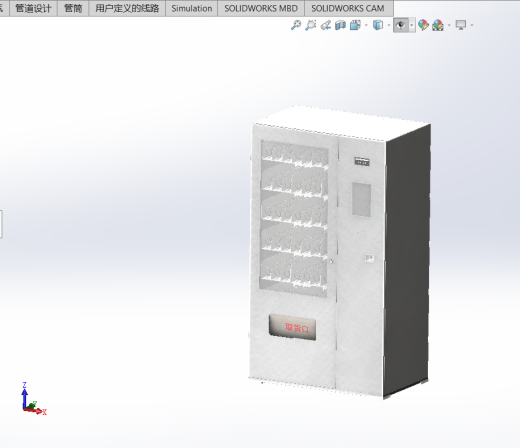The image size is (520, 448).
Task: Open the Edit Appearance color ball
Action: (423, 25)
